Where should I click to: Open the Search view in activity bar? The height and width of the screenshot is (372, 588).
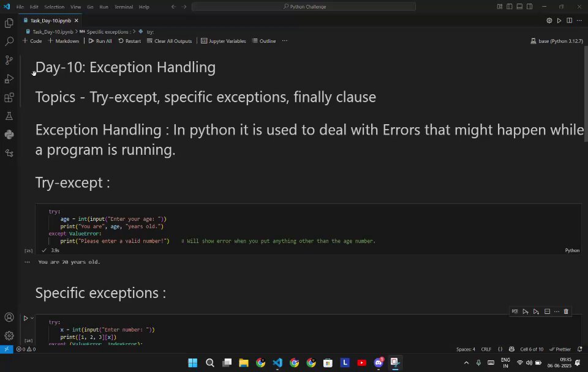[x=9, y=41]
